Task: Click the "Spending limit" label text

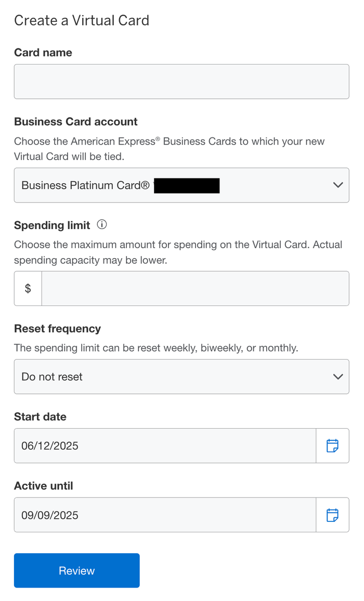Action: click(52, 225)
